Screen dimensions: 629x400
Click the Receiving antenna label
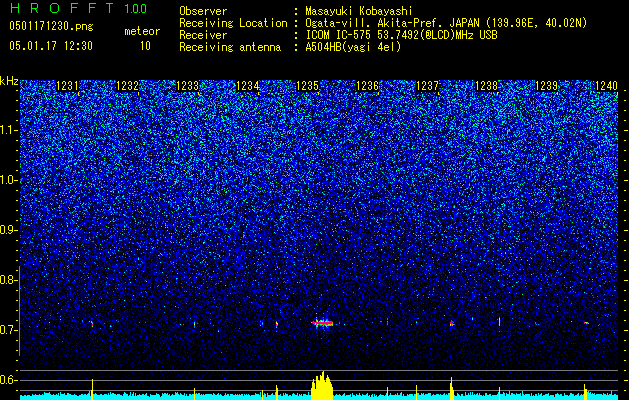pyautogui.click(x=230, y=47)
